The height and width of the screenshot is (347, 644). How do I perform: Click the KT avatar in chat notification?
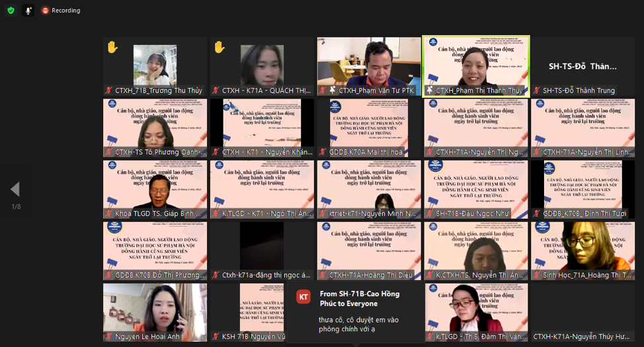tap(303, 297)
